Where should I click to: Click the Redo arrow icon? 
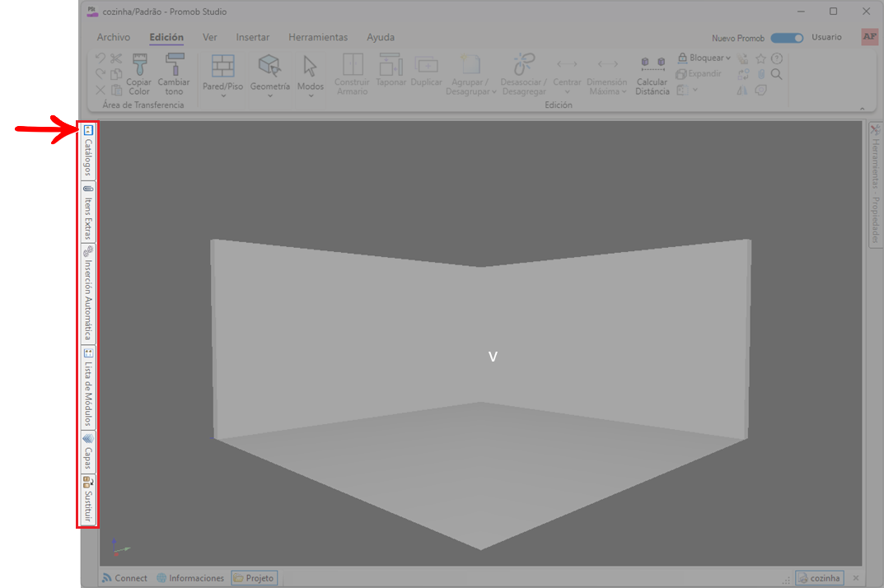click(101, 74)
